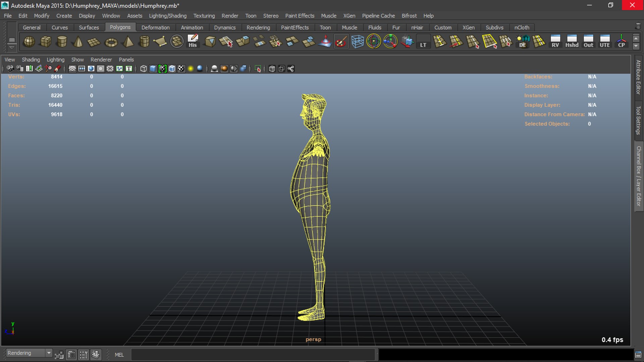Open the Rendering menu set dropdown
Screen dimensions: 644x362
[29, 353]
